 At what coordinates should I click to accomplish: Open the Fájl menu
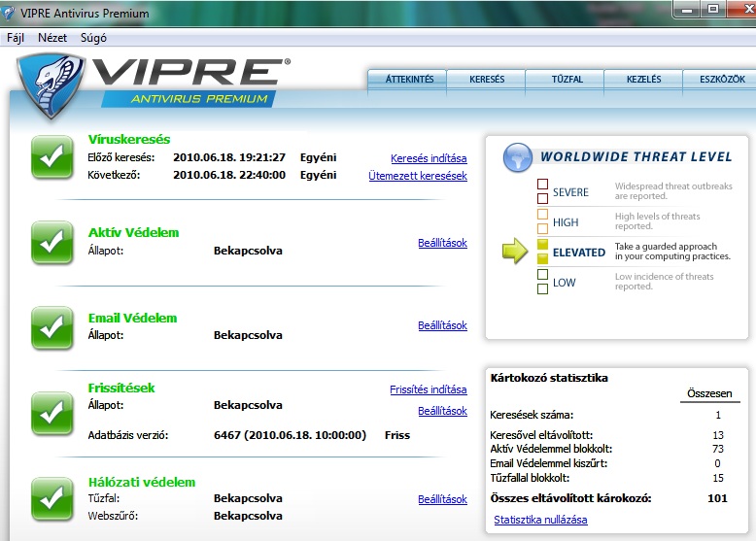tap(16, 38)
